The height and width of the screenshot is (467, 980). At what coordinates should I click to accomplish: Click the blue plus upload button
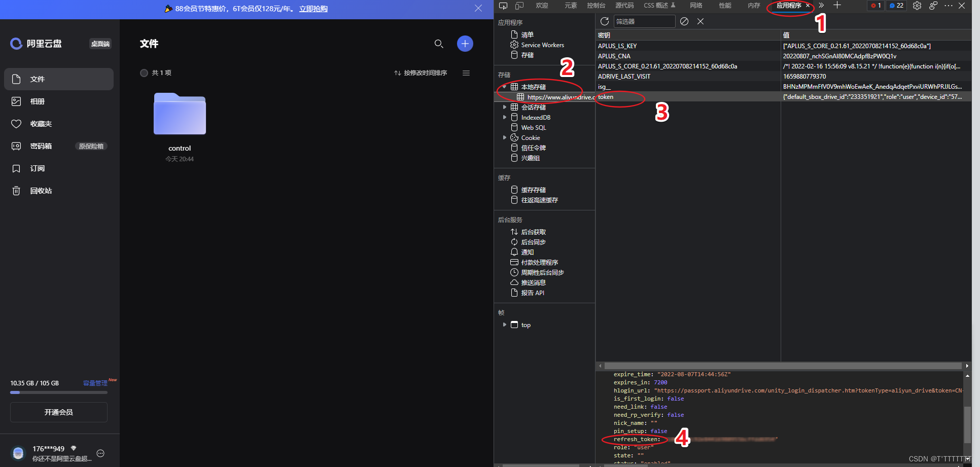point(465,44)
